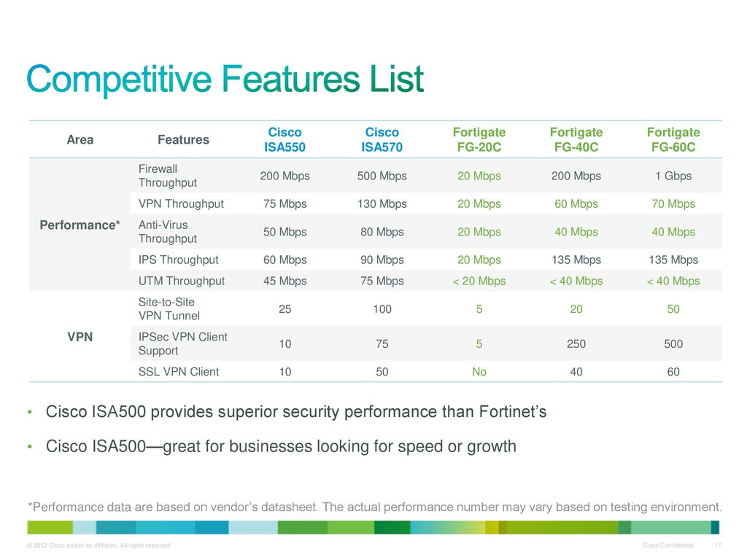
Task: Select '75 Mbps' in UTM Throughput row
Action: tap(382, 281)
